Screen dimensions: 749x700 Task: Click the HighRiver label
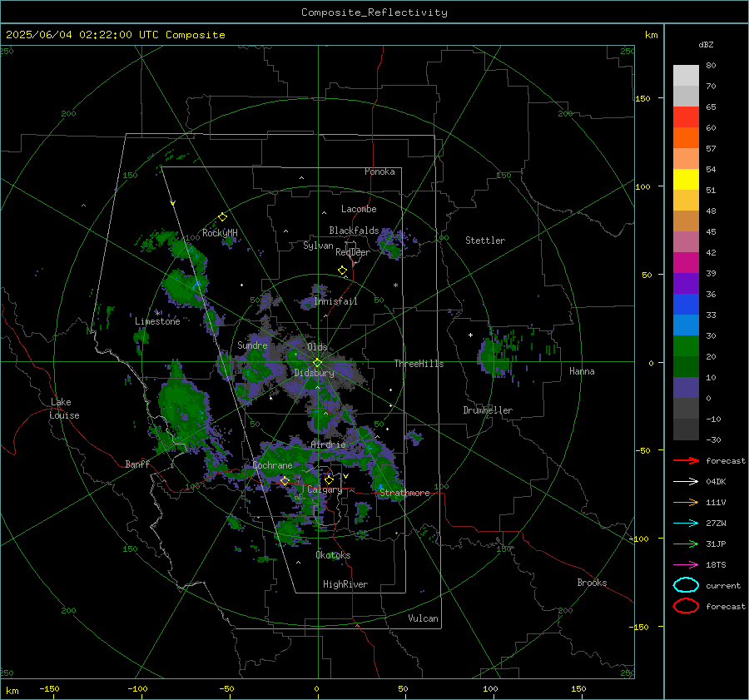pyautogui.click(x=345, y=584)
